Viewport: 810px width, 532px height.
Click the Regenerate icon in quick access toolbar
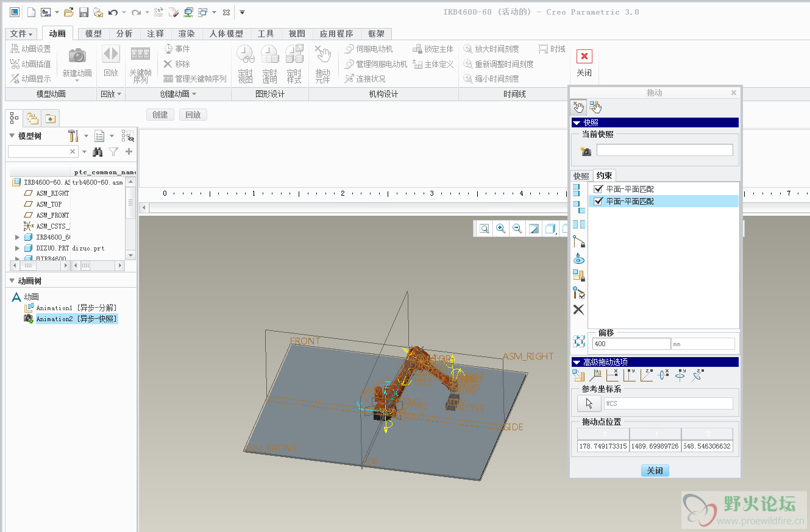pos(158,12)
